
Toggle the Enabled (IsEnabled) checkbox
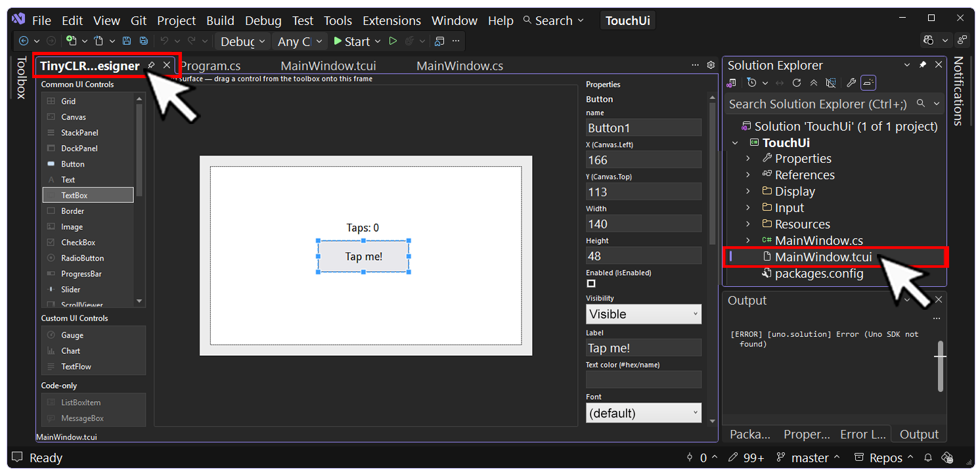[591, 284]
